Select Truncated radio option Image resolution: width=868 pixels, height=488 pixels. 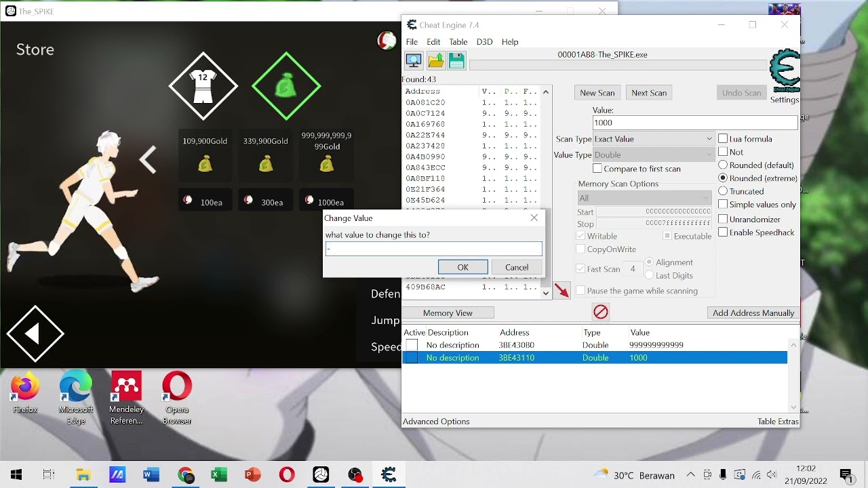[723, 191]
